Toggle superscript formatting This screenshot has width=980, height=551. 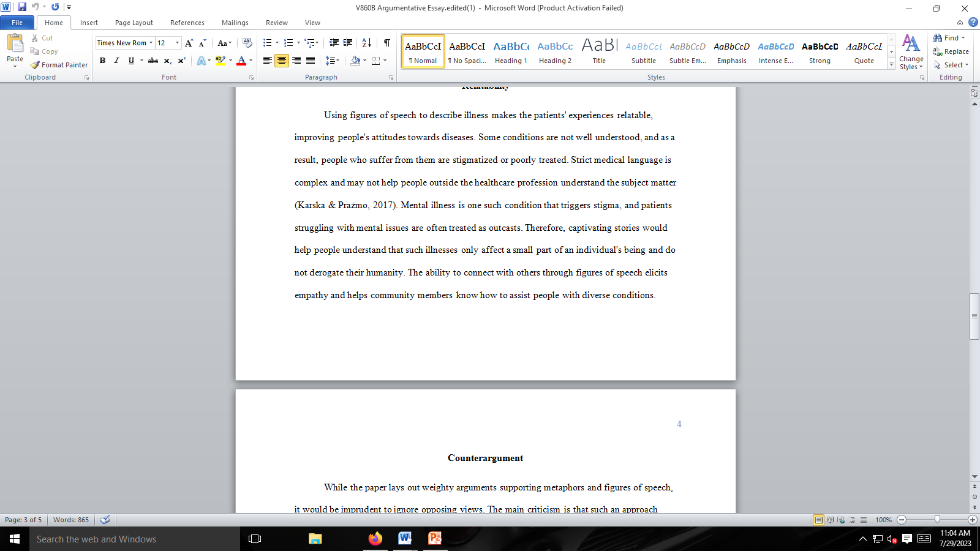pyautogui.click(x=181, y=61)
